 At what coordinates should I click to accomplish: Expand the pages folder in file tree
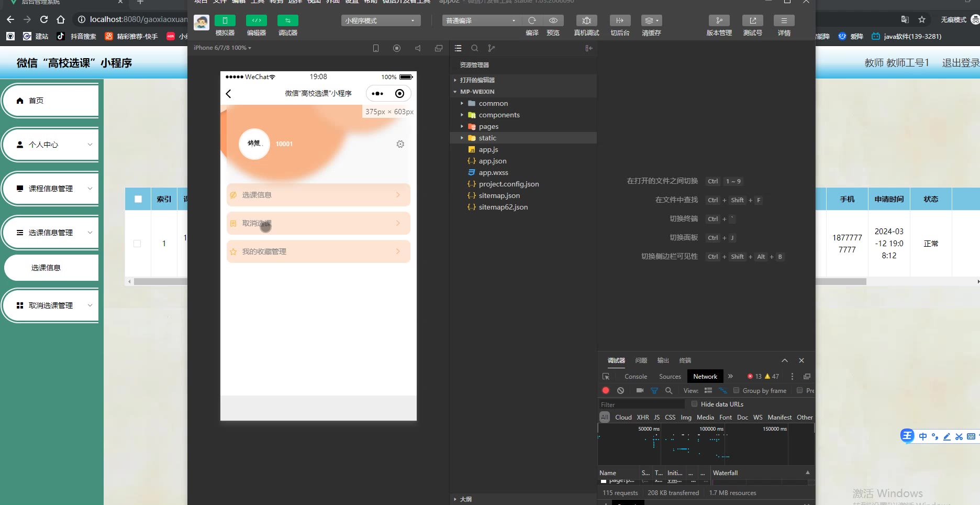(x=488, y=126)
